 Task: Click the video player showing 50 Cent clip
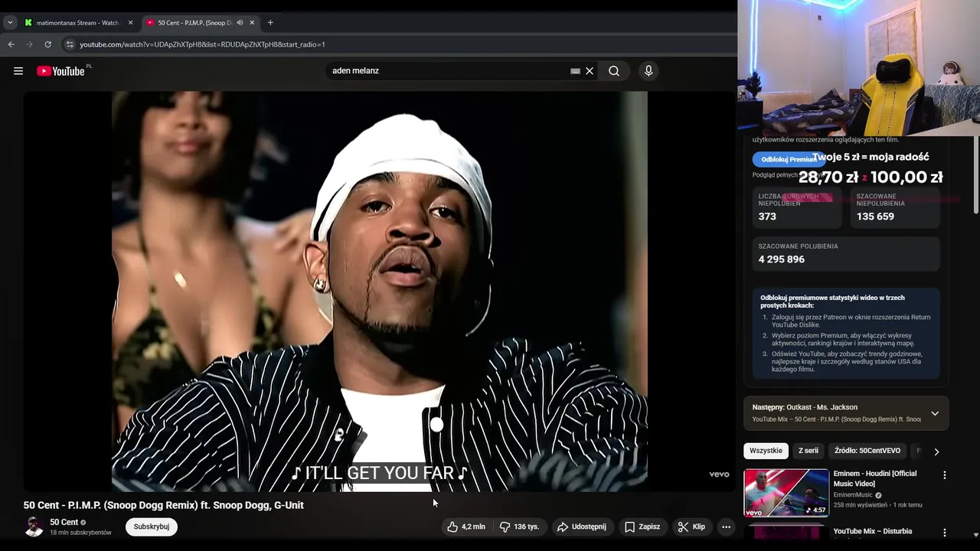pos(380,291)
